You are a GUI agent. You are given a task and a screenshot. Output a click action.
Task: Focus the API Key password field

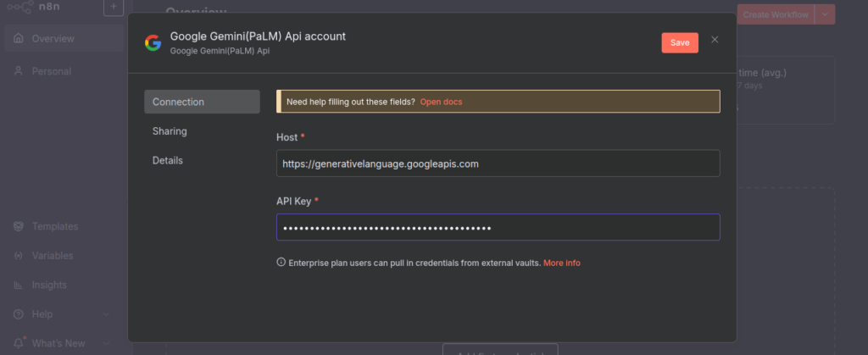pos(498,227)
